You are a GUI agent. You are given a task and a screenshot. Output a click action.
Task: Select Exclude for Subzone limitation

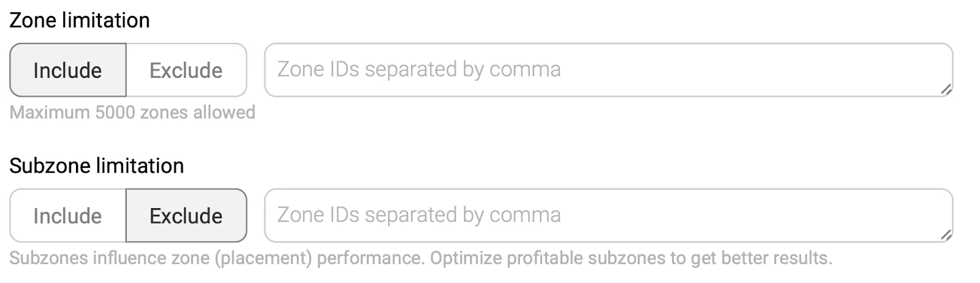186,216
